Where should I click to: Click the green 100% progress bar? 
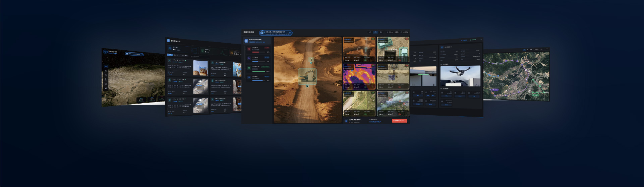[258, 71]
